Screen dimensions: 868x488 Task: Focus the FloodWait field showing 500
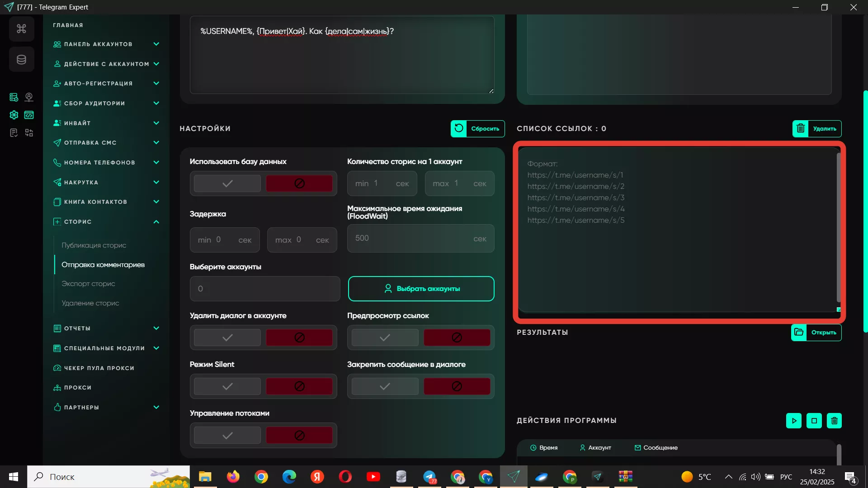point(421,239)
